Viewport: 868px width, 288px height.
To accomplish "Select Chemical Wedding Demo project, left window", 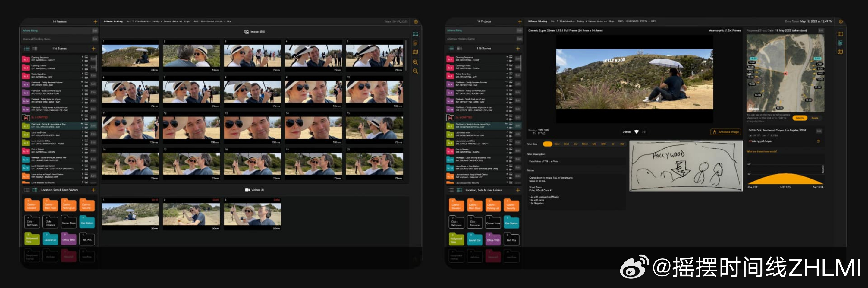I will tap(56, 39).
